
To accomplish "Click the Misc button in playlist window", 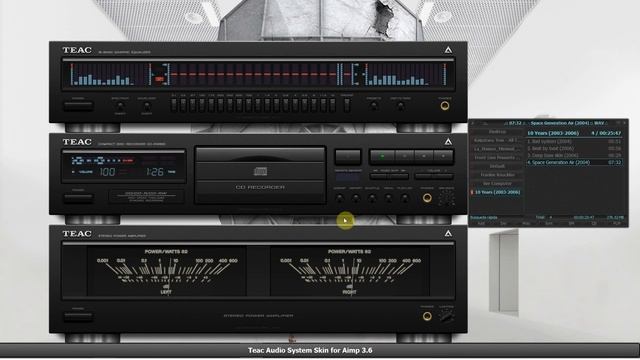I will [x=526, y=224].
